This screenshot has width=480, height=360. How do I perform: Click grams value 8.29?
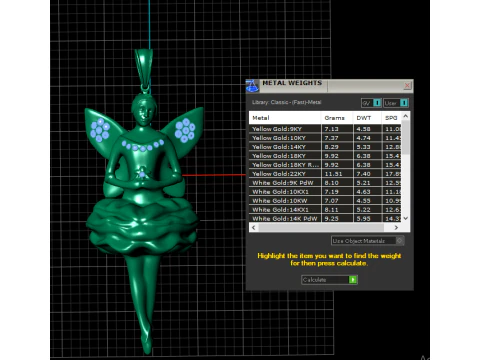tap(331, 147)
